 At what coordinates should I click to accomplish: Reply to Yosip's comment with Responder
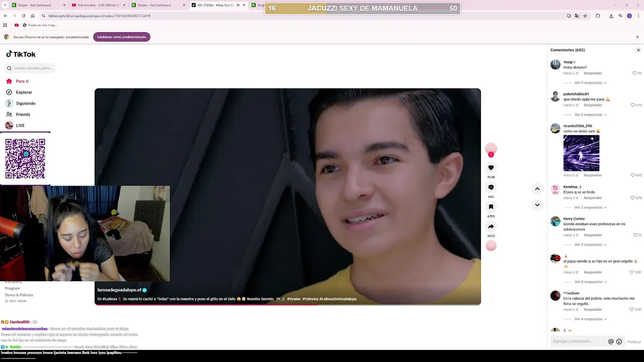593,73
